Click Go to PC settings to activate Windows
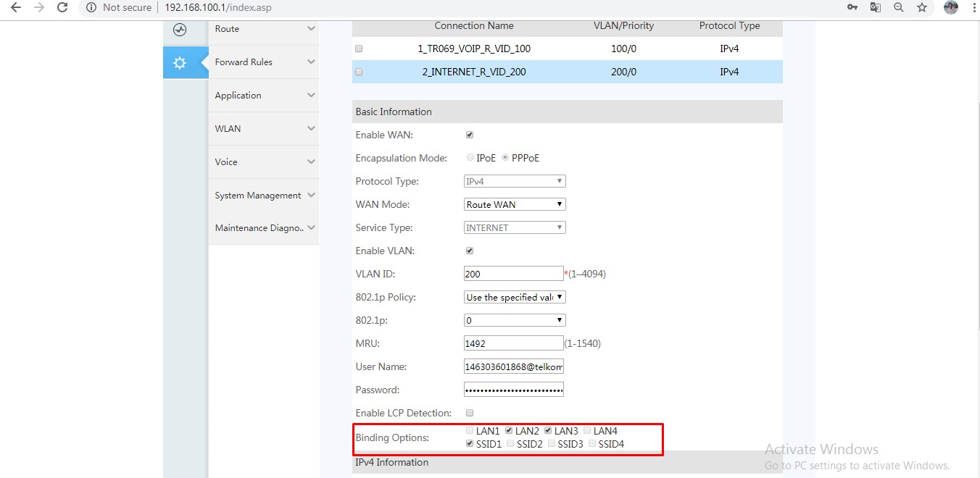980x478 pixels. click(856, 464)
